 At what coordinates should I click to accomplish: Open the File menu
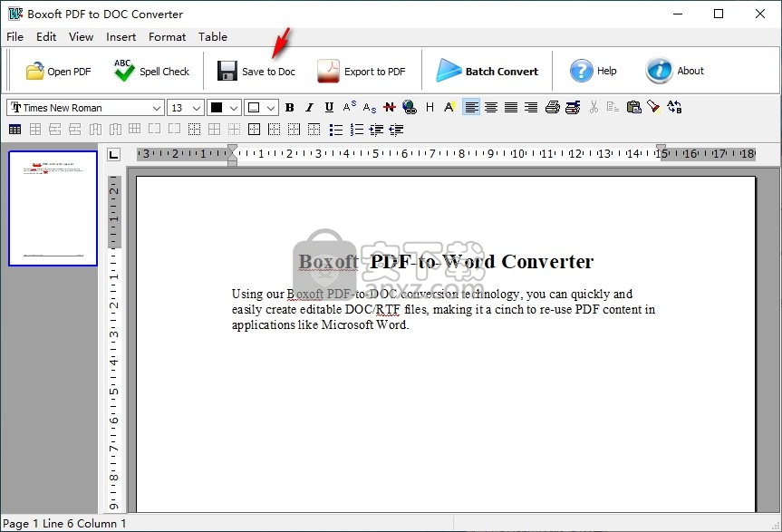15,37
